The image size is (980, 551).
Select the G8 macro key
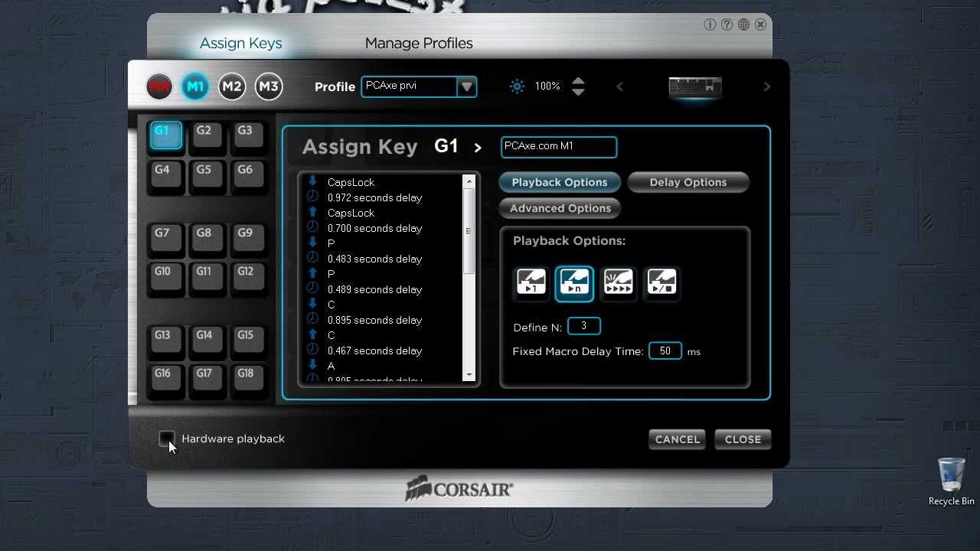point(207,238)
